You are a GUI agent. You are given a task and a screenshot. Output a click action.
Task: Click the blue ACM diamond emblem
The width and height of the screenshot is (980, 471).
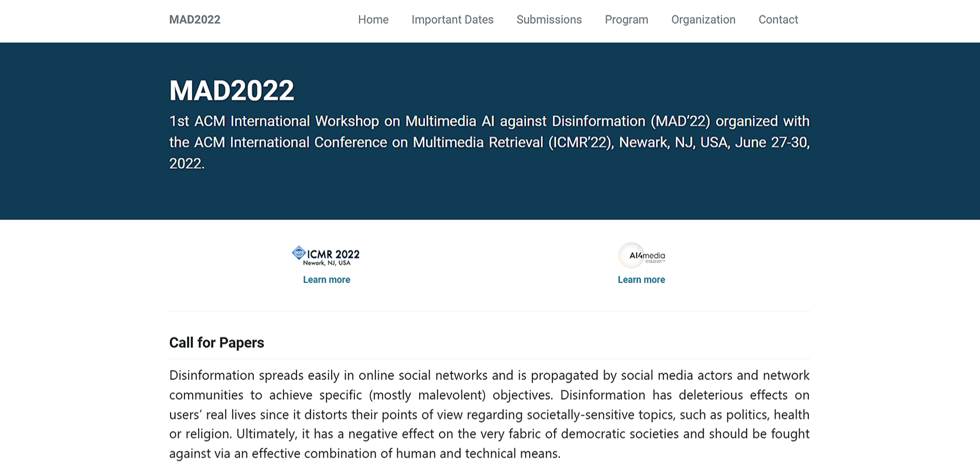[299, 253]
